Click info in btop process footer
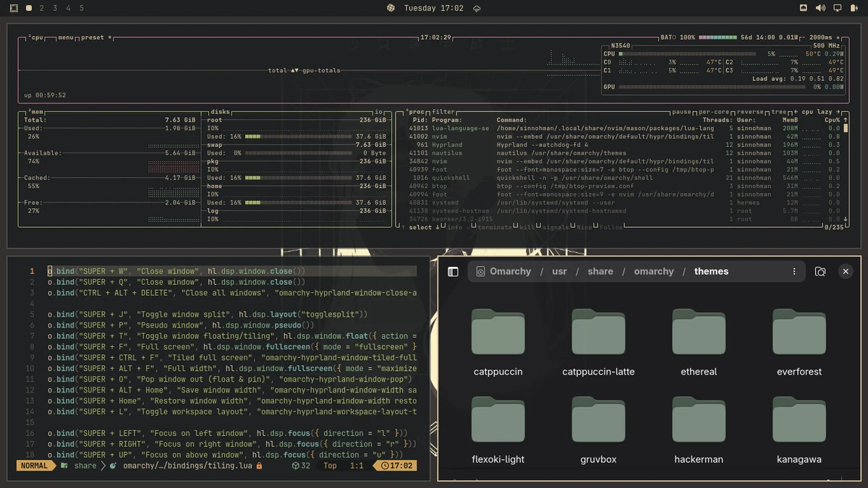 pos(455,227)
